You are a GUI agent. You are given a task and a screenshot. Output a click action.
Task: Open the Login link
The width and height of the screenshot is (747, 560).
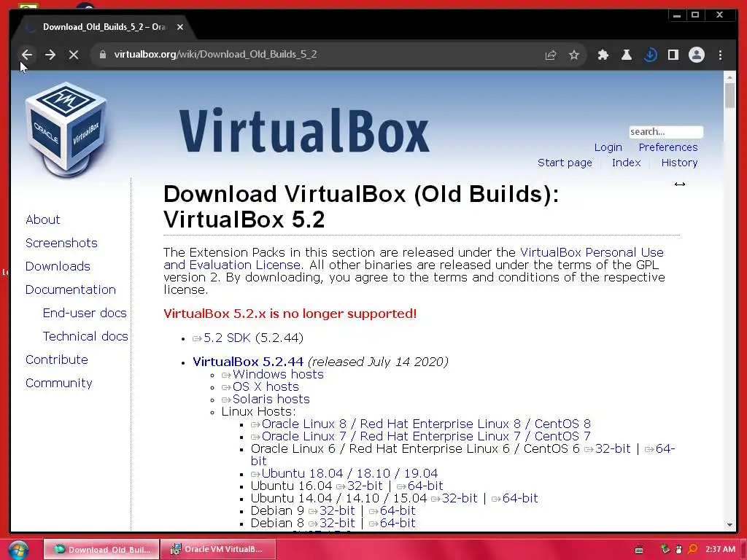click(608, 147)
